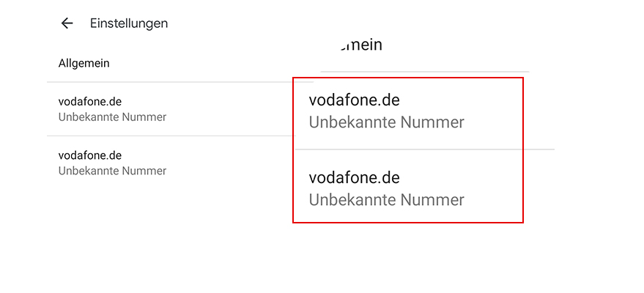Viewport: 644px width, 293px height.
Task: Click Unbekannte Nummer under first left vodafone.de
Action: (112, 117)
